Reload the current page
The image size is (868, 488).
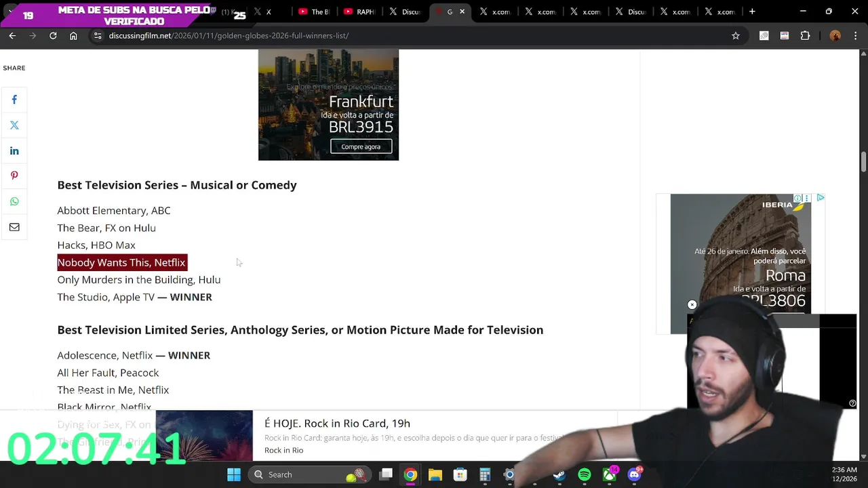pos(53,35)
